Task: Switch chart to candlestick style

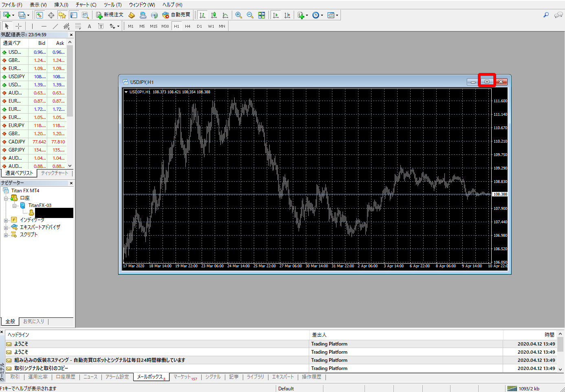Action: (x=214, y=15)
